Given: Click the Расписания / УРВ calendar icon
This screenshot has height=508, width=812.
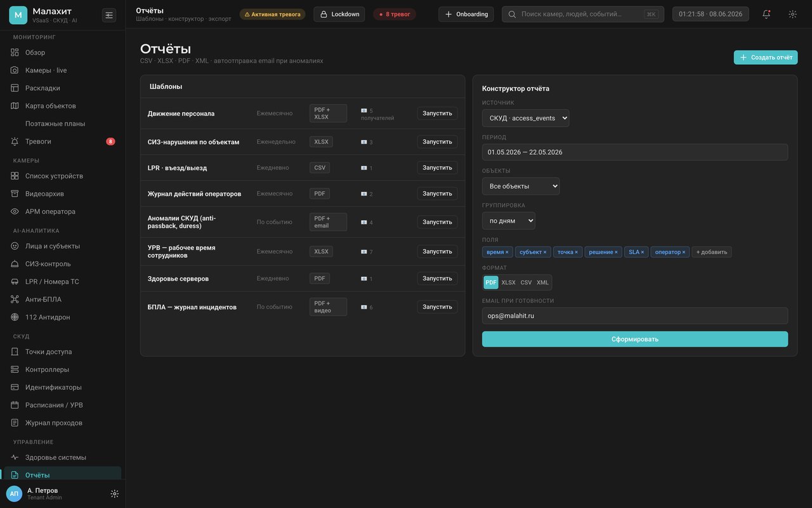Looking at the screenshot, I should [x=15, y=405].
